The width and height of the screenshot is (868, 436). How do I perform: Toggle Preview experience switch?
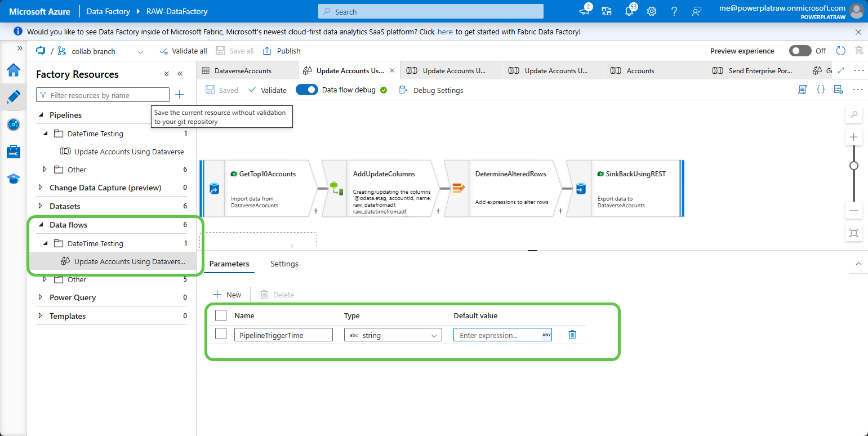point(800,51)
